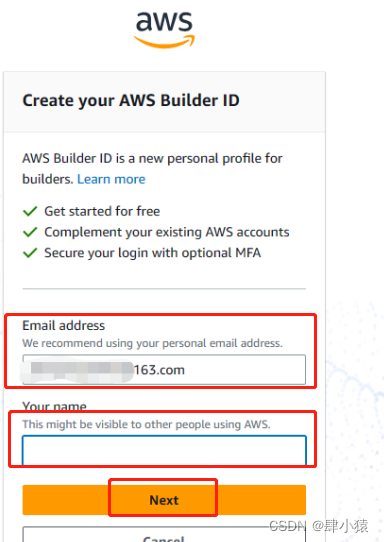Click the AWS orange smile arrow

pos(164,41)
